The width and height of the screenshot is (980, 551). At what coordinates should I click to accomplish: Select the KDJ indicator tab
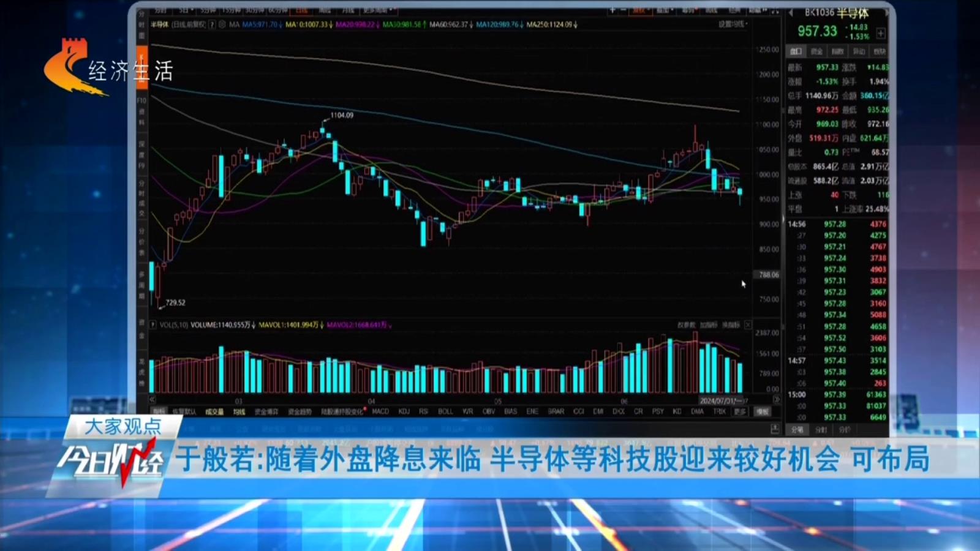click(404, 411)
